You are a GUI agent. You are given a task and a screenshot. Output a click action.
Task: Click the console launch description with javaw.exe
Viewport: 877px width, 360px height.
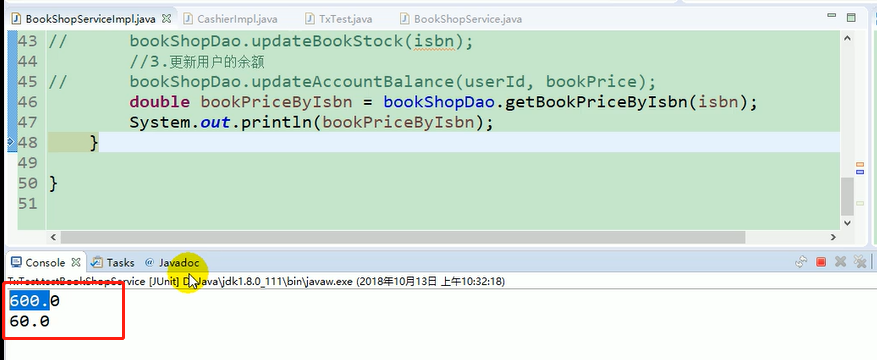click(256, 281)
